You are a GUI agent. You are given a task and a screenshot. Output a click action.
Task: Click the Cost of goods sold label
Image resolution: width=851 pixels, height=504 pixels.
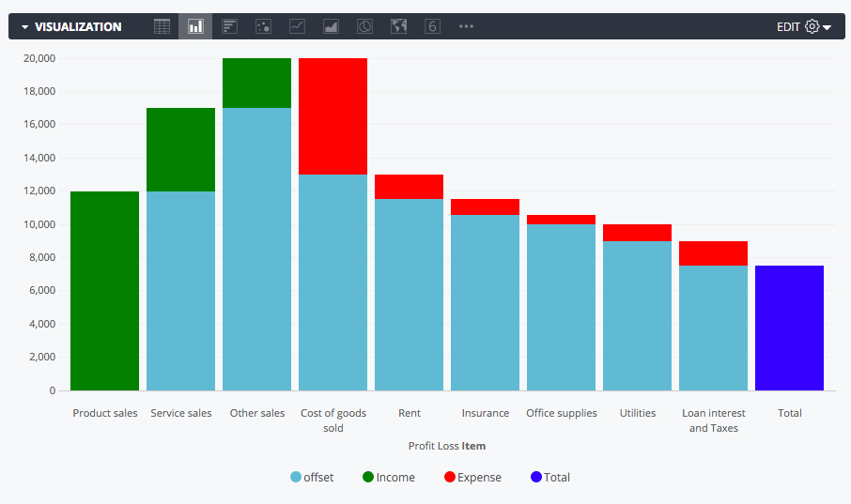[333, 420]
